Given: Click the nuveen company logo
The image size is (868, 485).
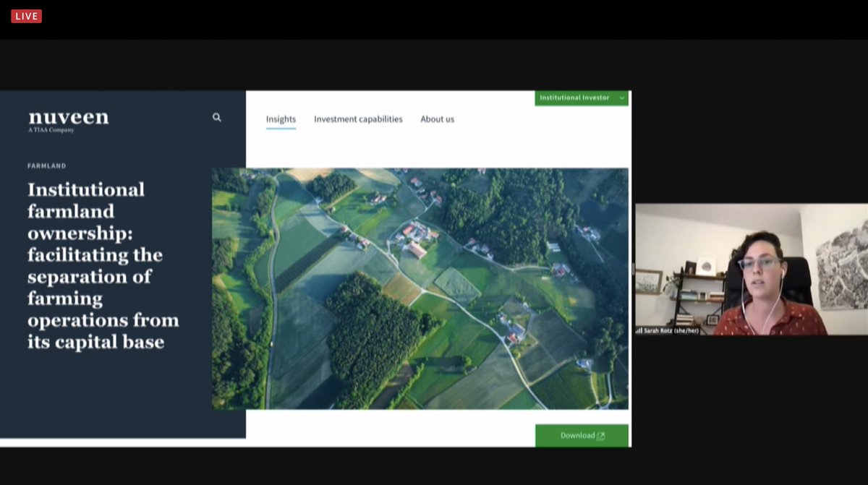Looking at the screenshot, I should click(x=67, y=116).
